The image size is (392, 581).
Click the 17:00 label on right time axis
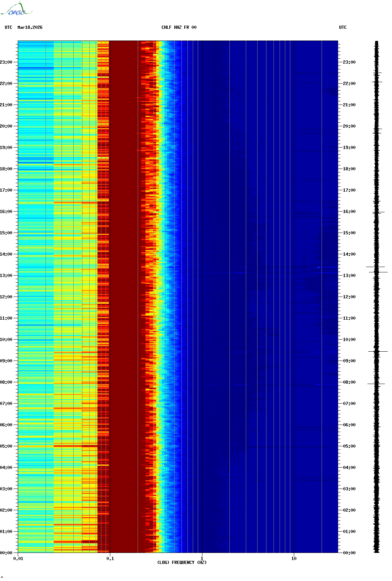pos(349,190)
